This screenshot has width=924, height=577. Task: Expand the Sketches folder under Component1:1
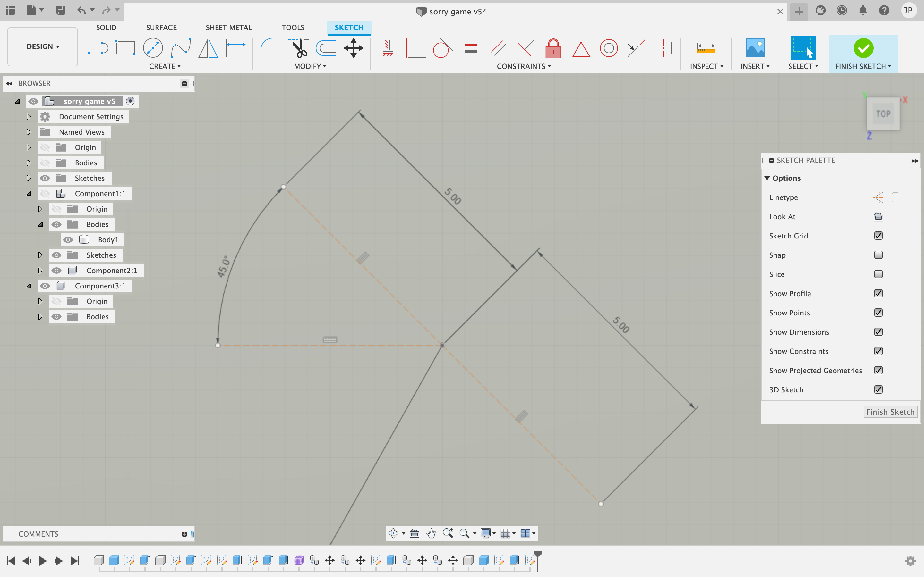click(x=40, y=255)
